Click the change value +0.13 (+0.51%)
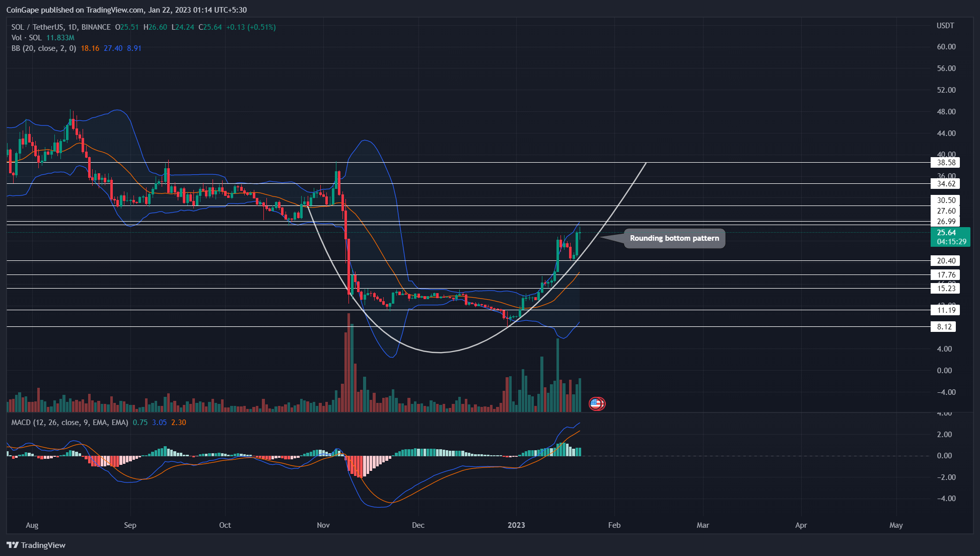 [x=251, y=27]
